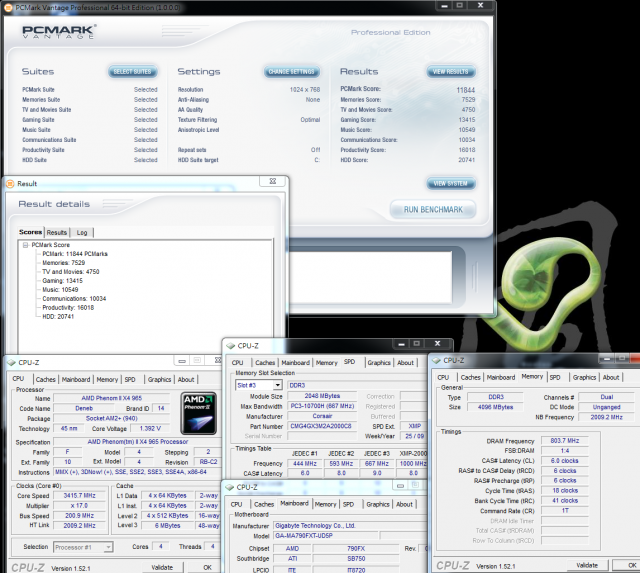
Task: Open SPD tab in the Memory CPU-Z window
Action: [555, 378]
